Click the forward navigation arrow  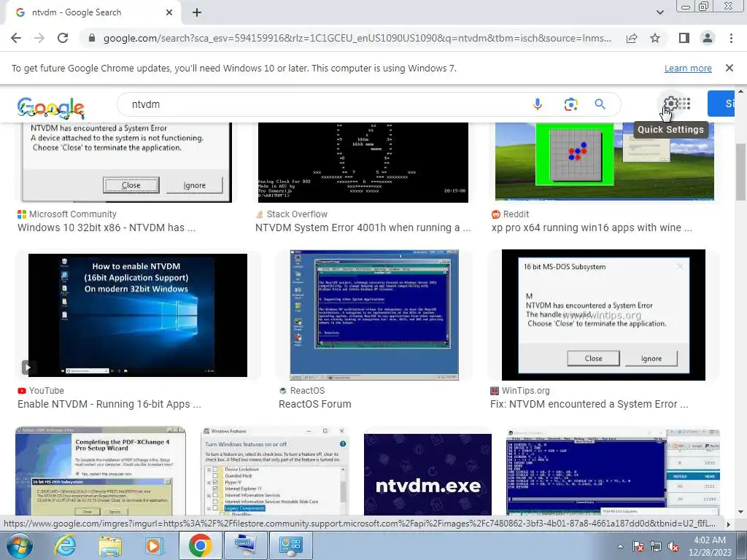tap(39, 38)
